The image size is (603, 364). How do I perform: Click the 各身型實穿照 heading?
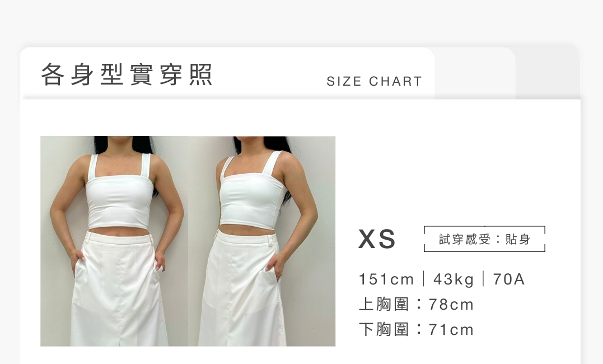127,74
